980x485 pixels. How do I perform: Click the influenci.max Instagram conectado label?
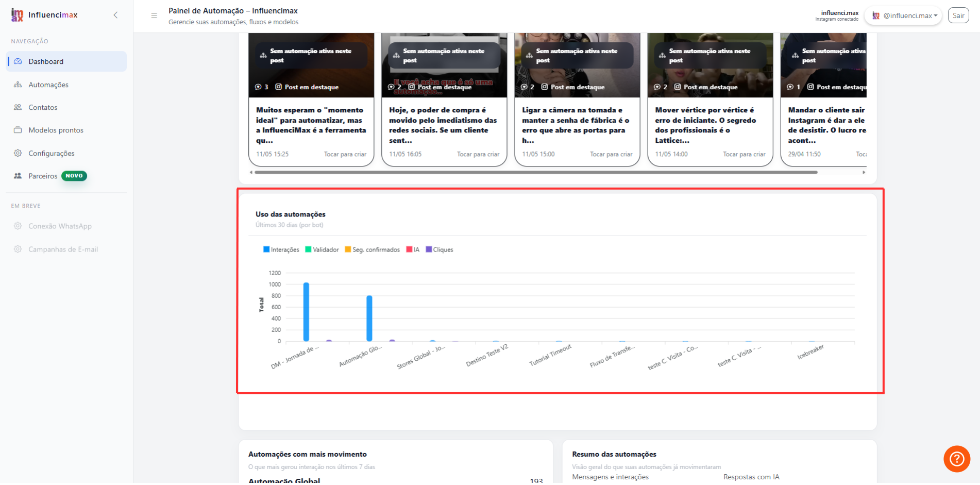(x=837, y=15)
